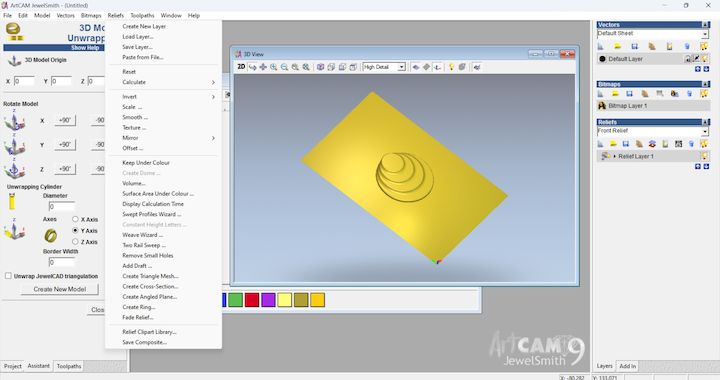Move relief layer down with blue arrow
720x380 pixels.
(706, 166)
